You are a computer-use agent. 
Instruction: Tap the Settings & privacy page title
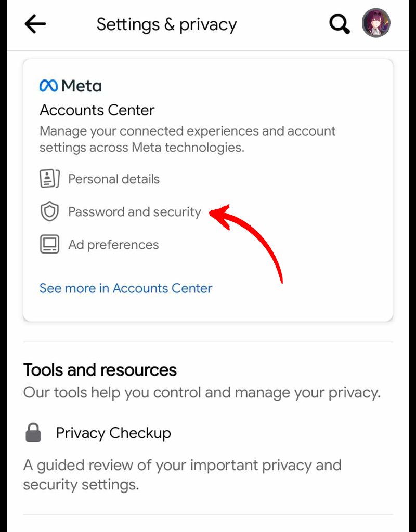pos(166,24)
